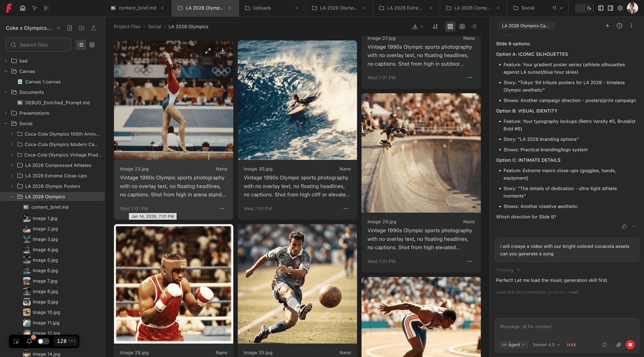The image size is (644, 357).
Task: Expand Image 23.jpg to fullscreen
Action: pos(208,51)
